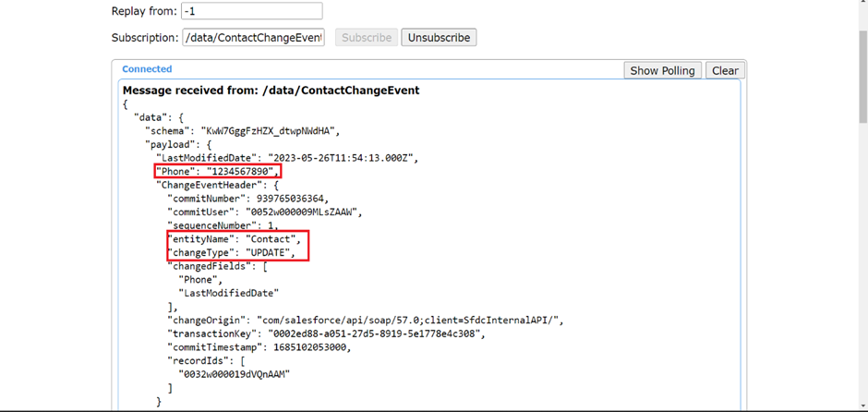Click the Show Polling button

pos(663,70)
